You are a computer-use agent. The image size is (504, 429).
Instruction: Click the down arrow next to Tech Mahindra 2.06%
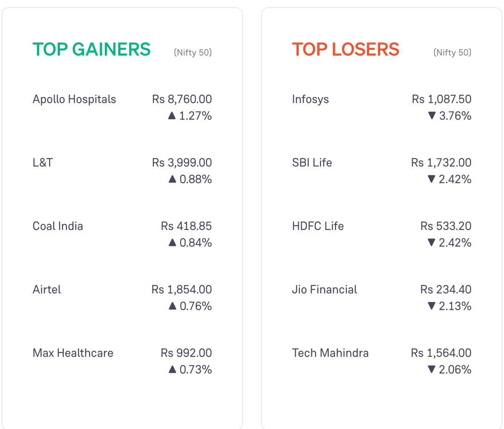click(x=432, y=369)
